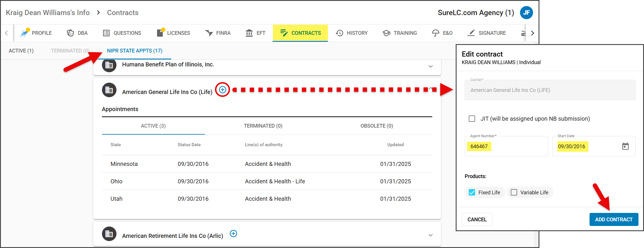This screenshot has height=248, width=644.
Task: Open the Licenses tab
Action: 173,33
